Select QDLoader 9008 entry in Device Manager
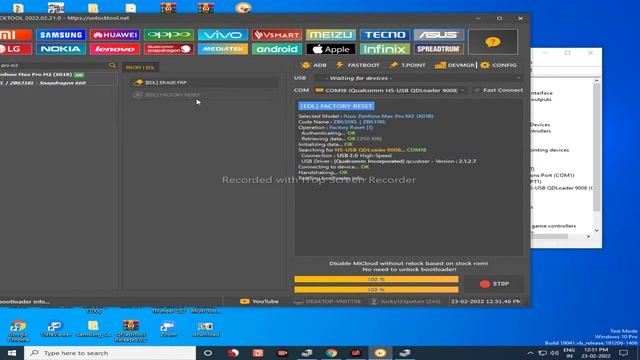This screenshot has width=640, height=360. tap(562, 188)
